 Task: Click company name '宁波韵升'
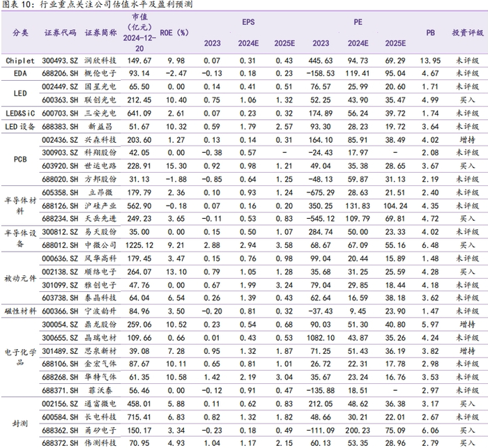[100, 311]
